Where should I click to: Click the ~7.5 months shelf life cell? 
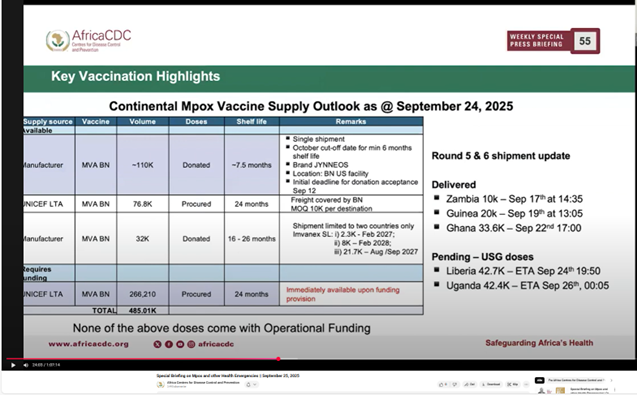pyautogui.click(x=251, y=165)
